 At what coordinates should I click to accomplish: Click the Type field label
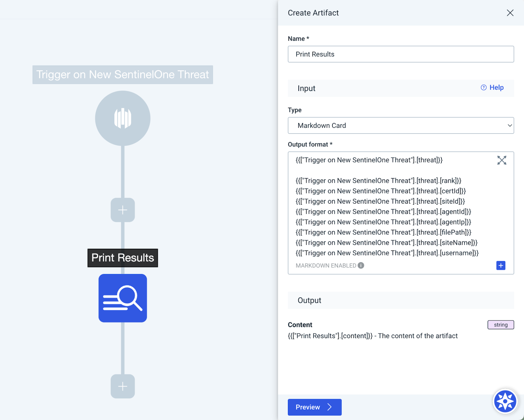pos(294,110)
